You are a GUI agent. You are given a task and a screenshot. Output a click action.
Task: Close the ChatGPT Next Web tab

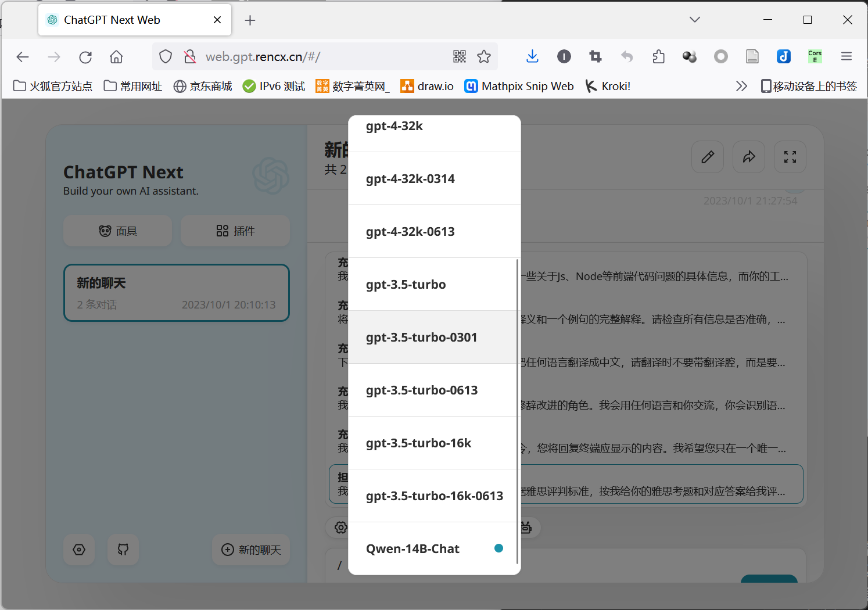pos(217,20)
